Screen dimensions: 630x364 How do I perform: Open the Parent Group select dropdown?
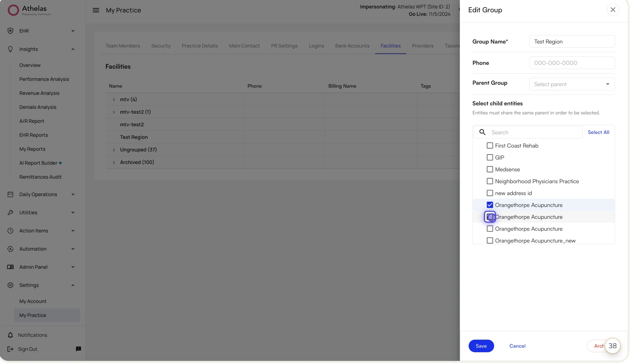pyautogui.click(x=572, y=84)
